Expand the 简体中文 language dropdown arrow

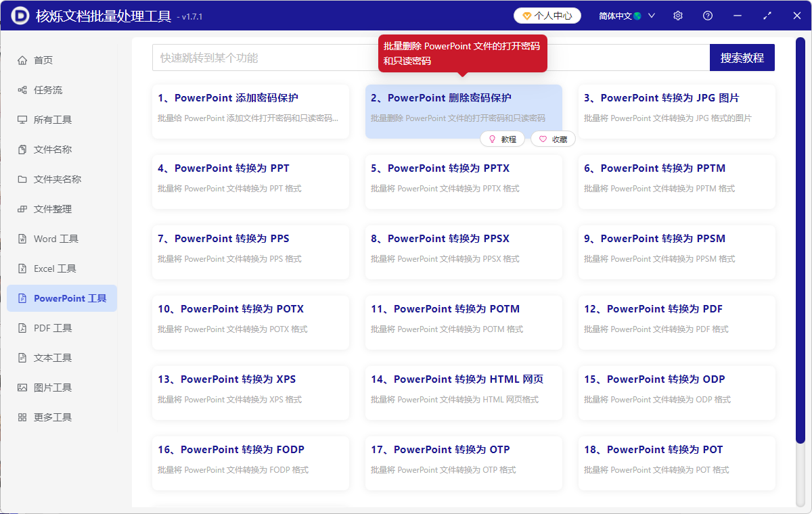[x=652, y=16]
